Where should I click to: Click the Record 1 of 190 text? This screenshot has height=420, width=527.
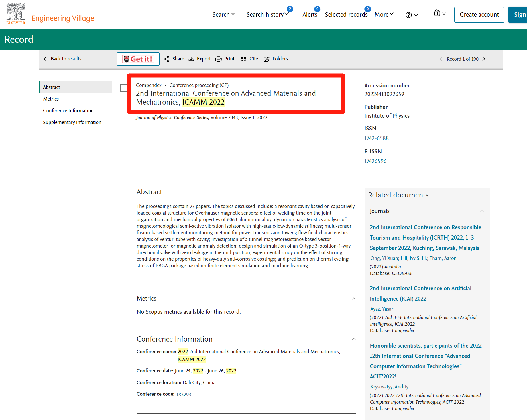click(x=463, y=59)
